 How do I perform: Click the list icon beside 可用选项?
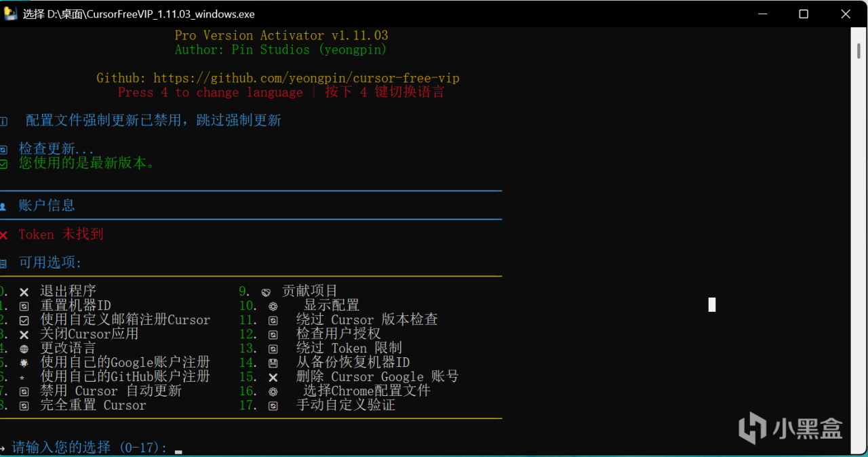click(3, 264)
